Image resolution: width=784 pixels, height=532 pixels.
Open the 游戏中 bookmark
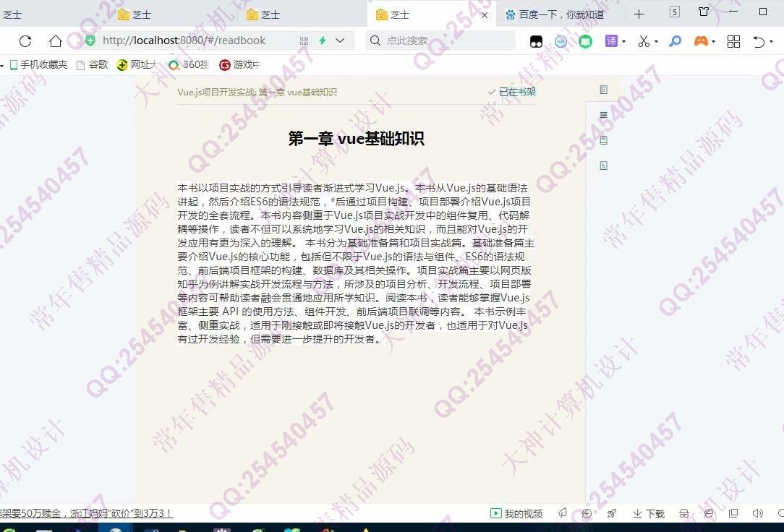[x=240, y=64]
